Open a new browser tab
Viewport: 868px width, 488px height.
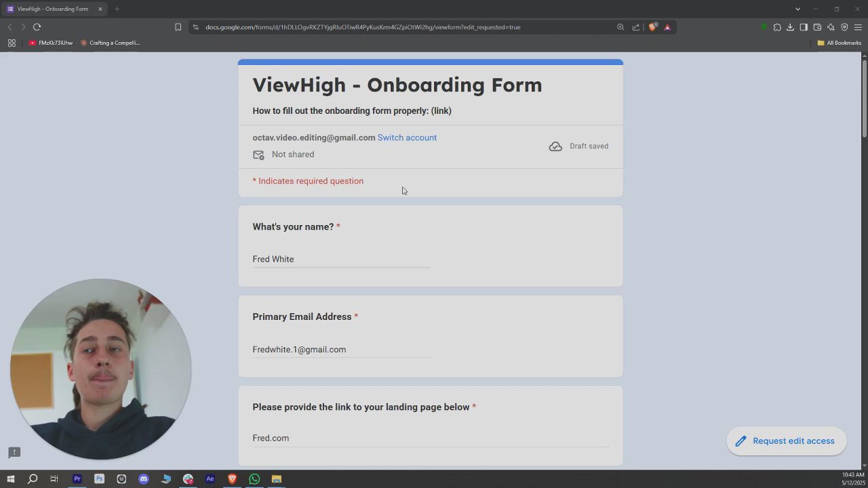[117, 9]
